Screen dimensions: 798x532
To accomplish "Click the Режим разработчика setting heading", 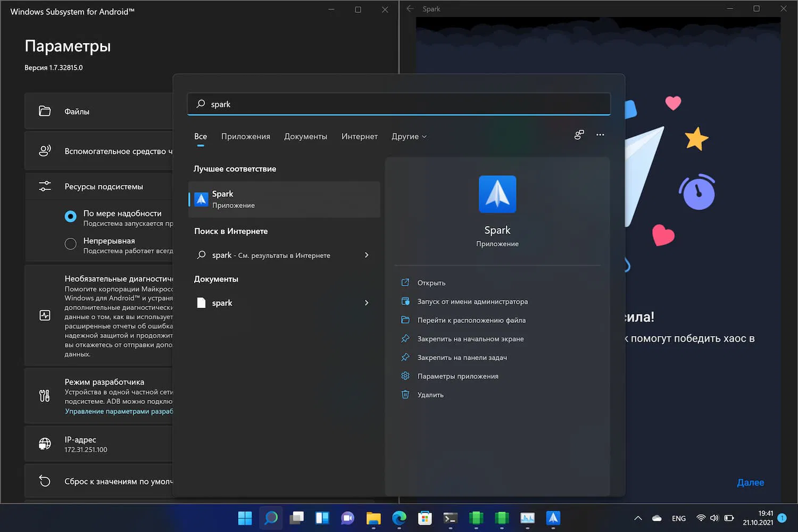I will [x=104, y=382].
